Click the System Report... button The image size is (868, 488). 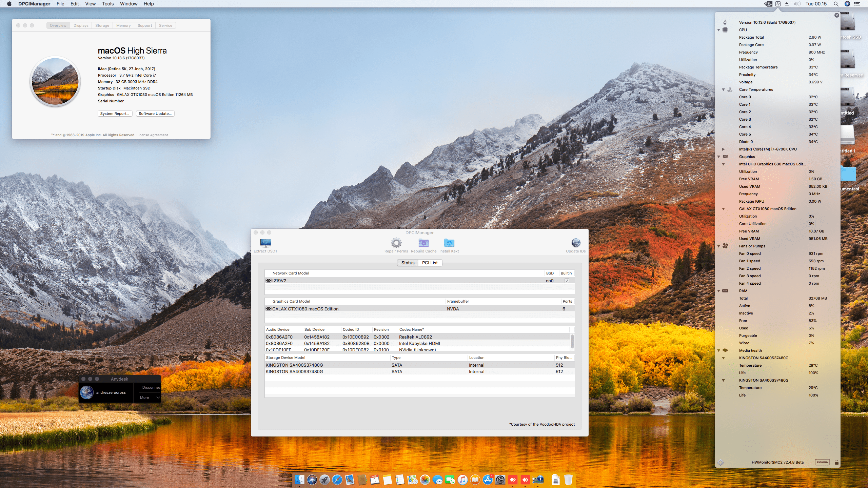click(115, 114)
